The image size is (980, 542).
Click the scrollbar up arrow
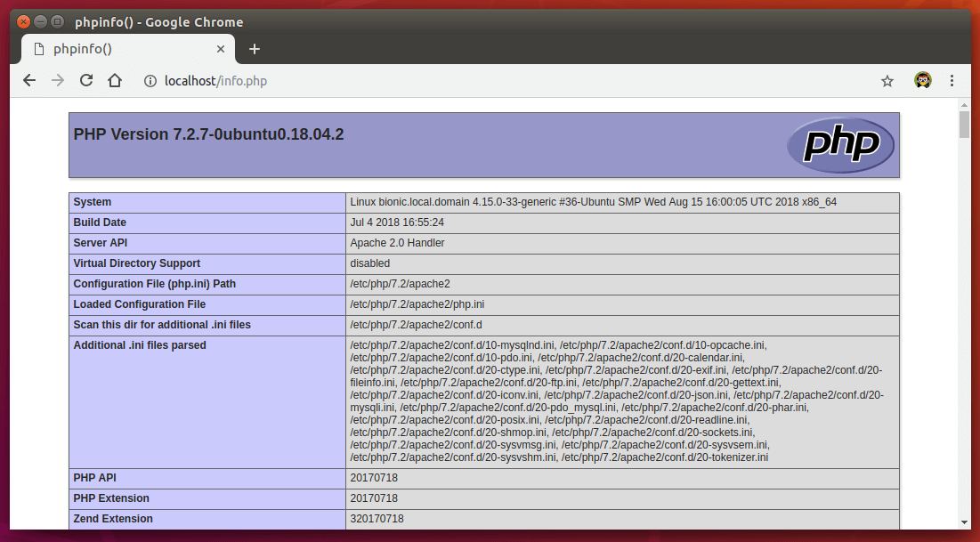coord(964,105)
